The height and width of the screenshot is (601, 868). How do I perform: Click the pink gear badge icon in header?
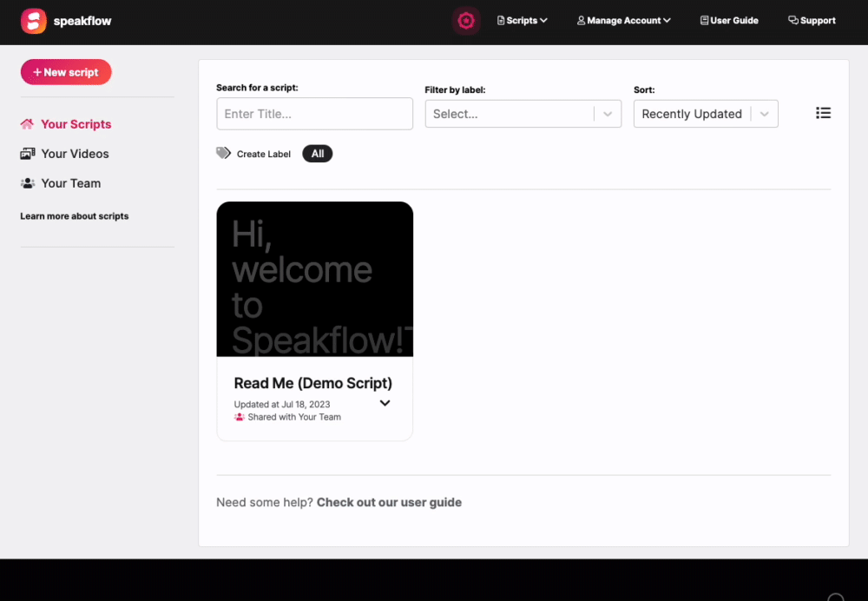click(x=466, y=21)
